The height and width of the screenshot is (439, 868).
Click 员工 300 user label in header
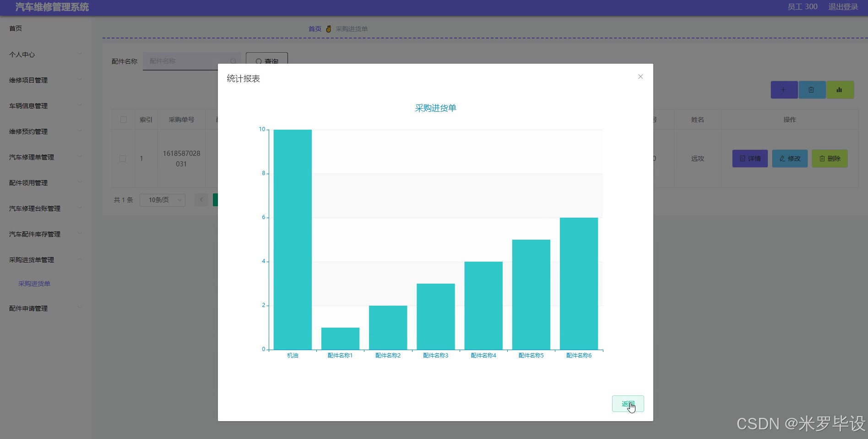[802, 7]
